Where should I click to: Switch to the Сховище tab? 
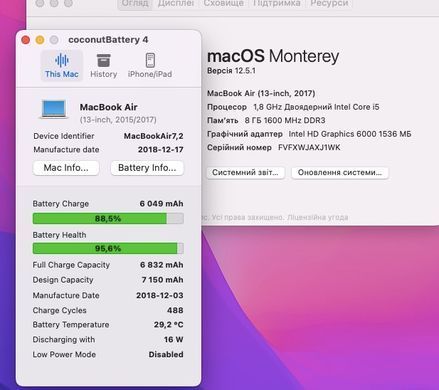[224, 4]
